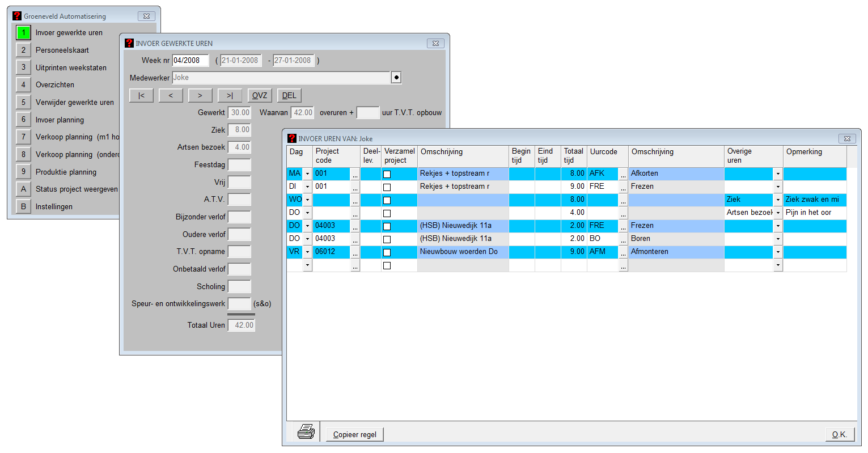Open project code lookup in the MA row
The image size is (868, 453).
coord(355,173)
